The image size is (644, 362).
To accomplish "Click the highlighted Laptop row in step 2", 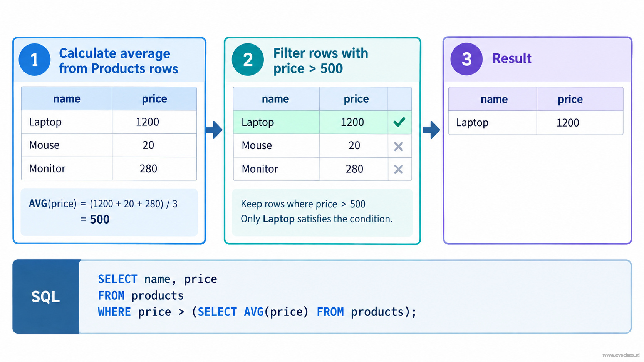I will [322, 122].
